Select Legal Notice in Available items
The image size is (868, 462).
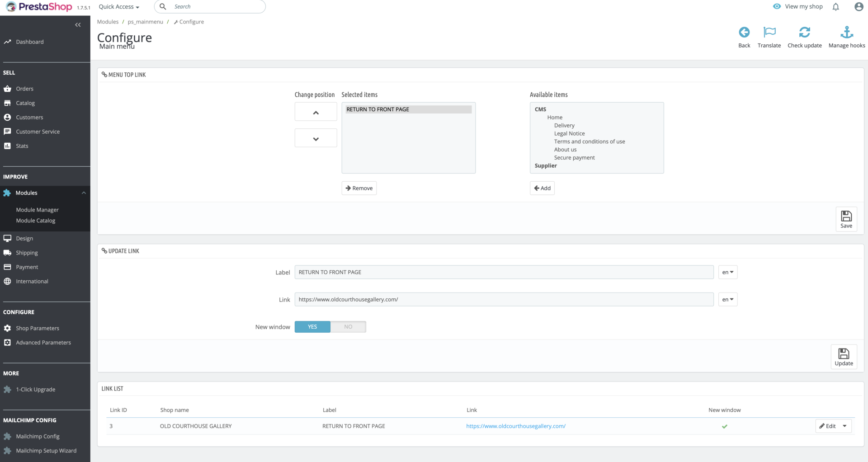click(x=570, y=133)
